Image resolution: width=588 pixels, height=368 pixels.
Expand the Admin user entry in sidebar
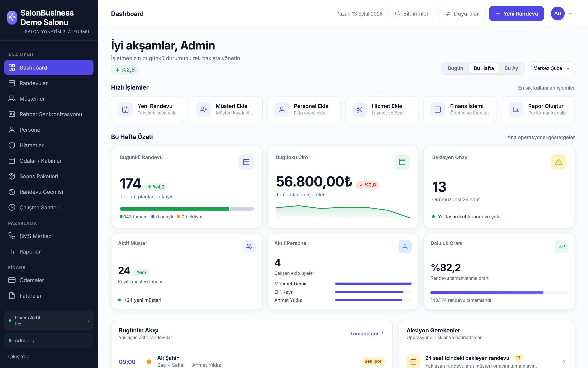(x=49, y=340)
